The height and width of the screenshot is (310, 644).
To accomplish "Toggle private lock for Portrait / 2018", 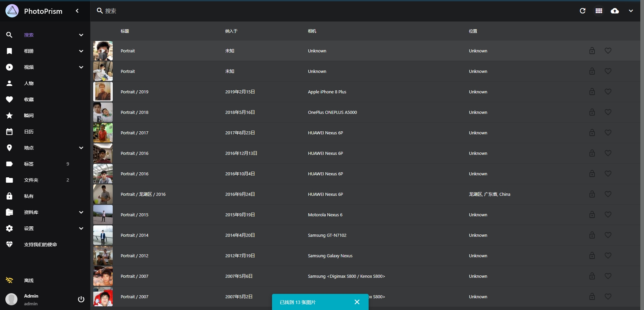I will (x=592, y=112).
